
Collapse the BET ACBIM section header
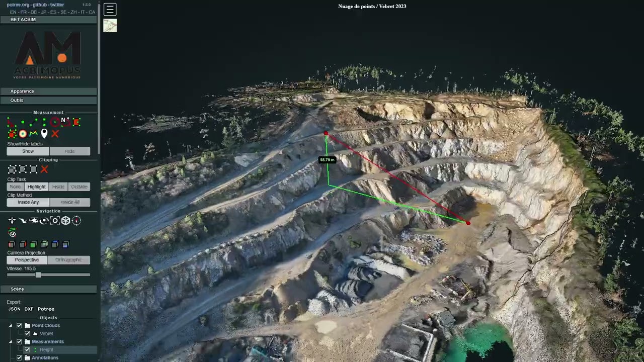click(48, 20)
